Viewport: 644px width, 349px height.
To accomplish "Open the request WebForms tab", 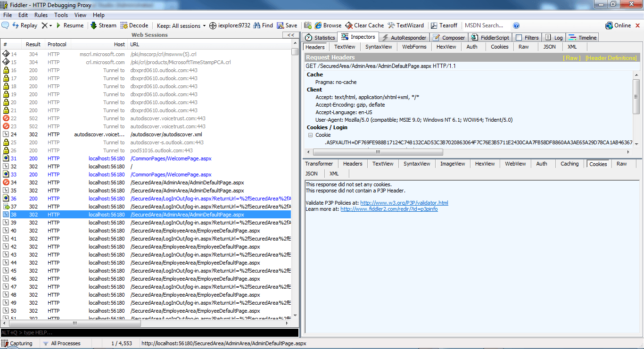I will (414, 47).
